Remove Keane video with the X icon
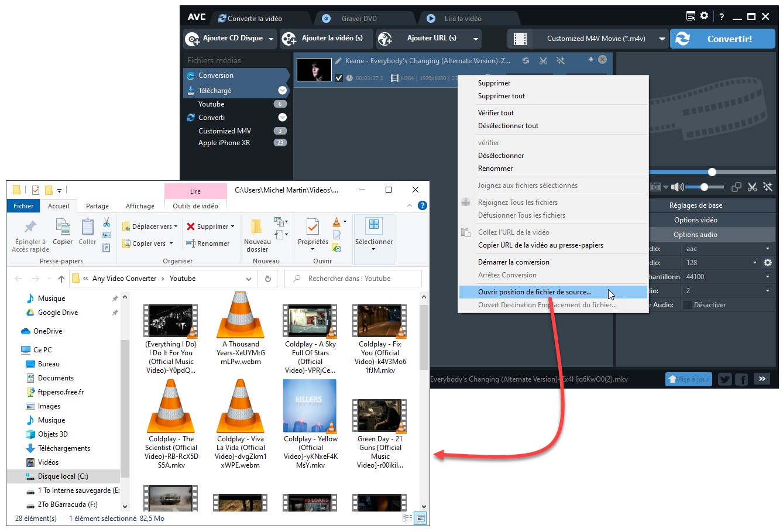 tap(602, 60)
